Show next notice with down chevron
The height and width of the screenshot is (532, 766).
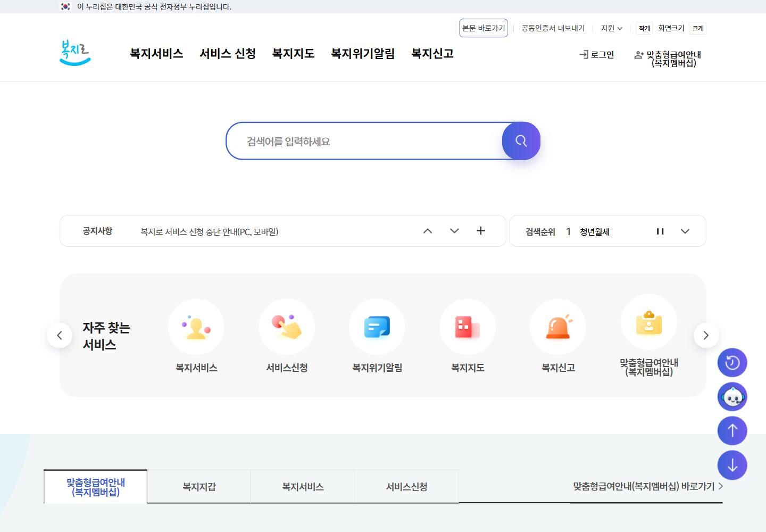click(x=454, y=231)
